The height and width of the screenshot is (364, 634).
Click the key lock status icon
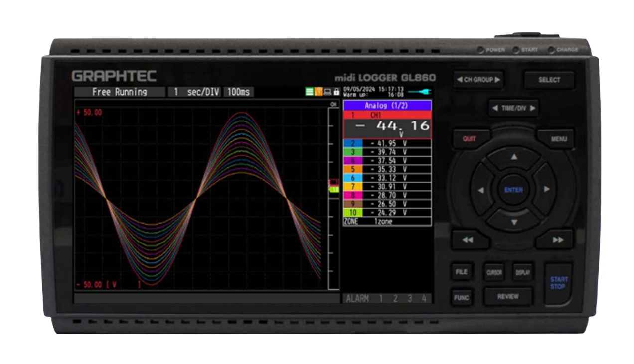336,91
